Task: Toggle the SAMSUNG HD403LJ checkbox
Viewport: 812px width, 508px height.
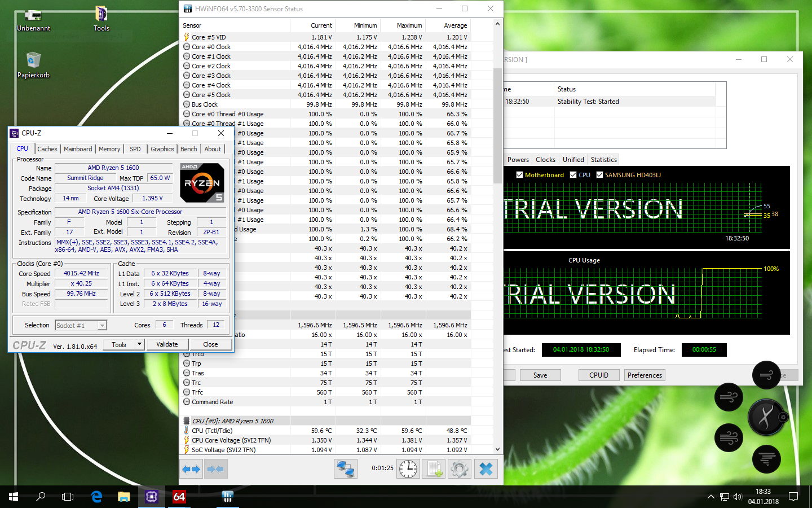Action: tap(599, 175)
